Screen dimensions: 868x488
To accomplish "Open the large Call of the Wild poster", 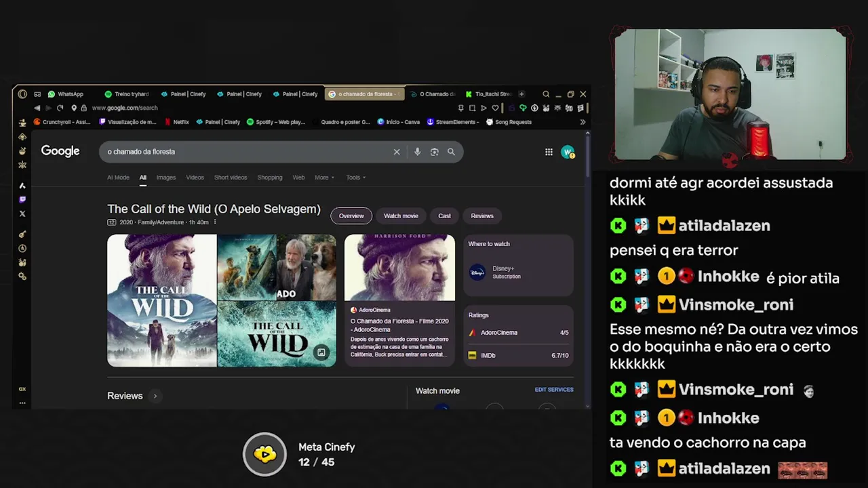I will [x=162, y=300].
